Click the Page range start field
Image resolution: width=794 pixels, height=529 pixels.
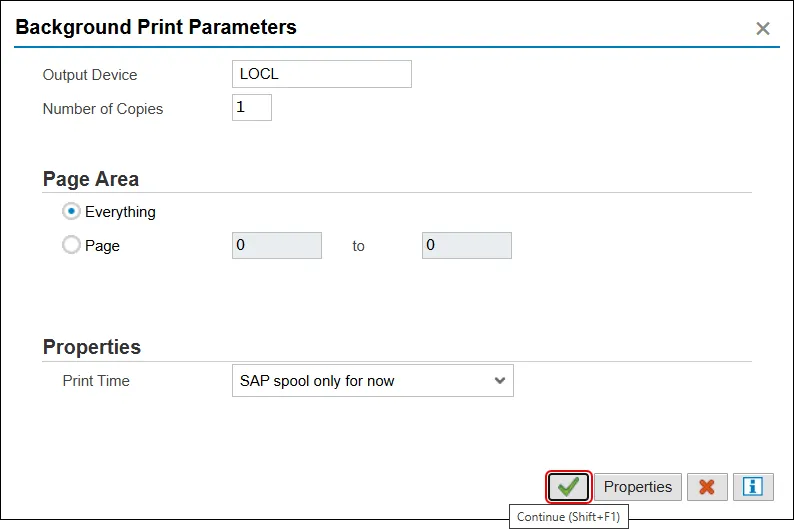point(277,245)
